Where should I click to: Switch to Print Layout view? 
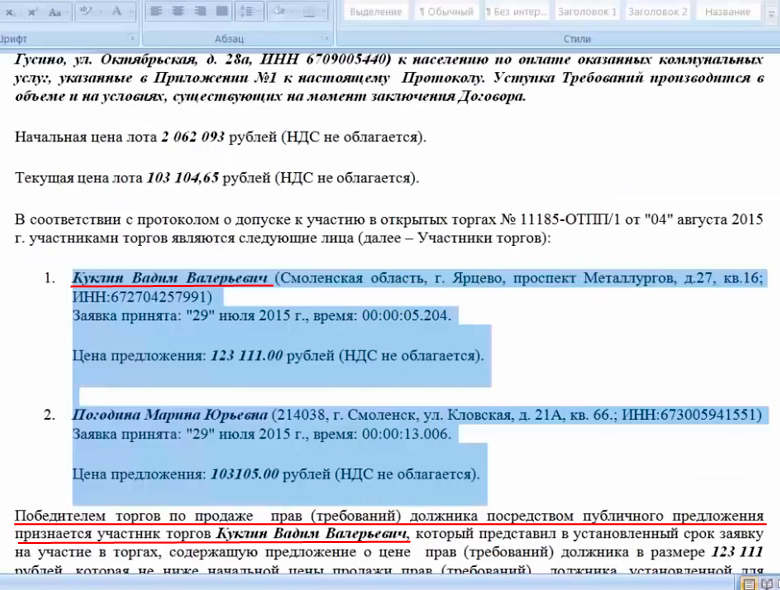pyautogui.click(x=749, y=584)
